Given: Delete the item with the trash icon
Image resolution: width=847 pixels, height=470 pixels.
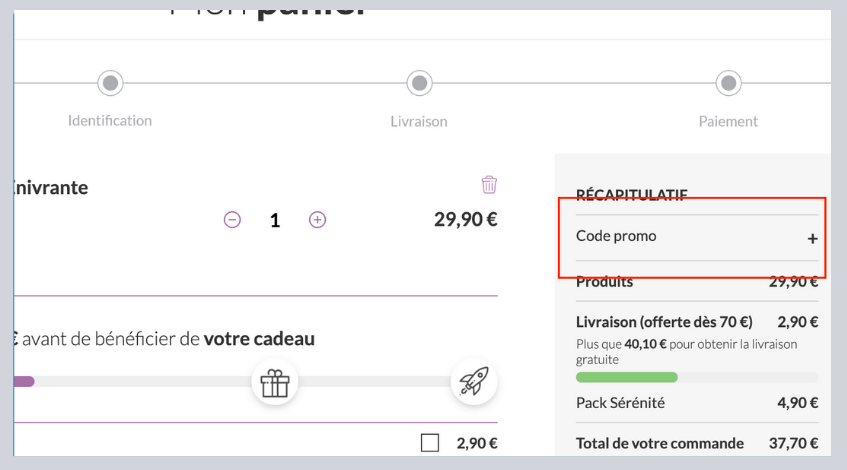Looking at the screenshot, I should click(x=489, y=185).
